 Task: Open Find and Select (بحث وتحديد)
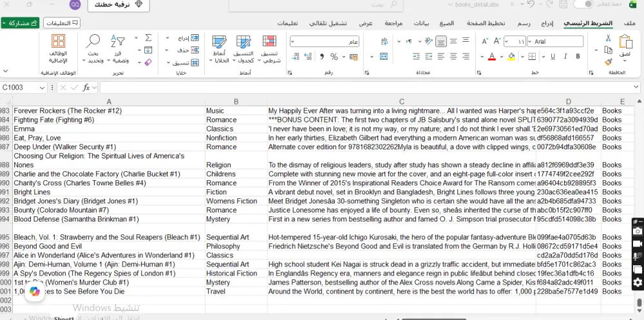[93, 50]
